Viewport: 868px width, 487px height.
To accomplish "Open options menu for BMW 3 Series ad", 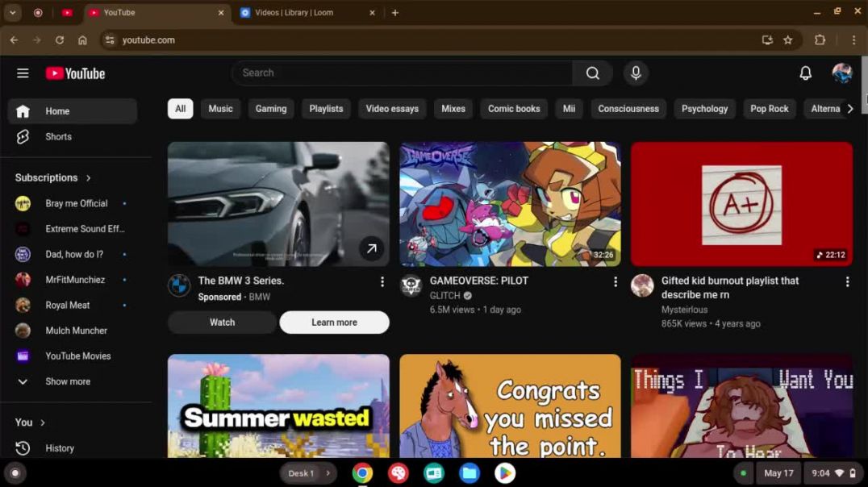I will pyautogui.click(x=382, y=282).
